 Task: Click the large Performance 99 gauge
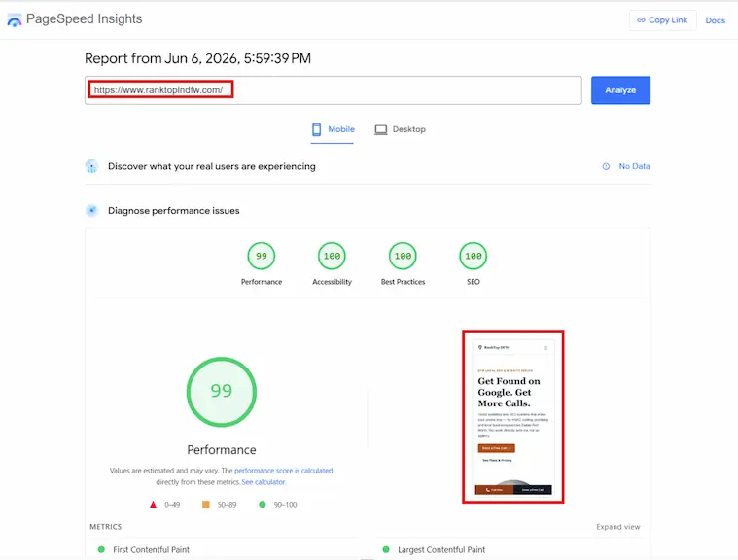[x=222, y=392]
